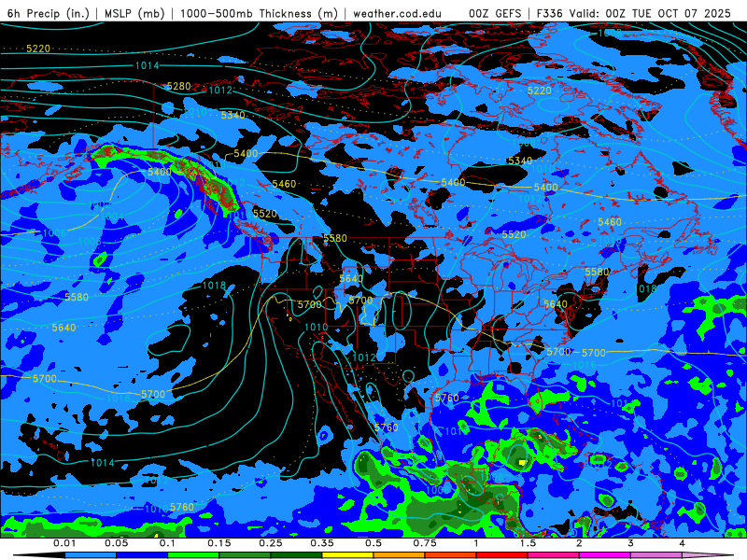Click the '1000-500mb Thickness (m)' header text

pyautogui.click(x=259, y=13)
